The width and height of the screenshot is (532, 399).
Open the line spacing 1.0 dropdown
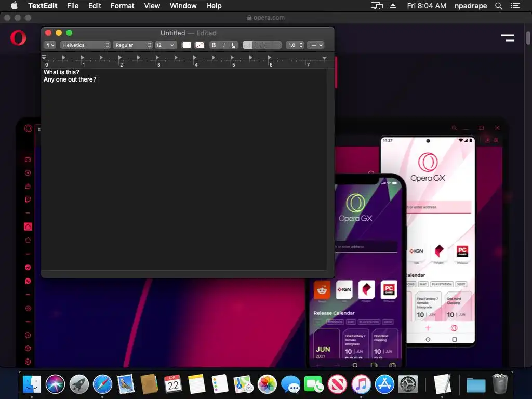coord(295,45)
